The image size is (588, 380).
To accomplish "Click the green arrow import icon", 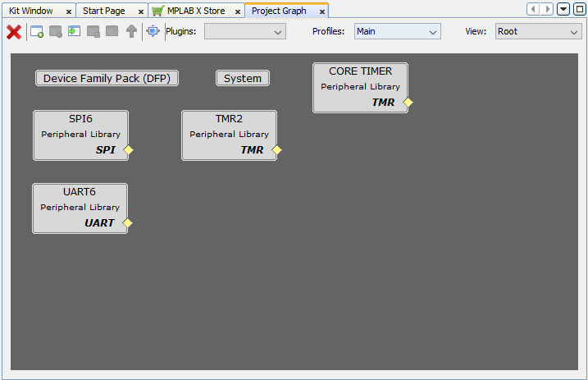I will pos(75,32).
